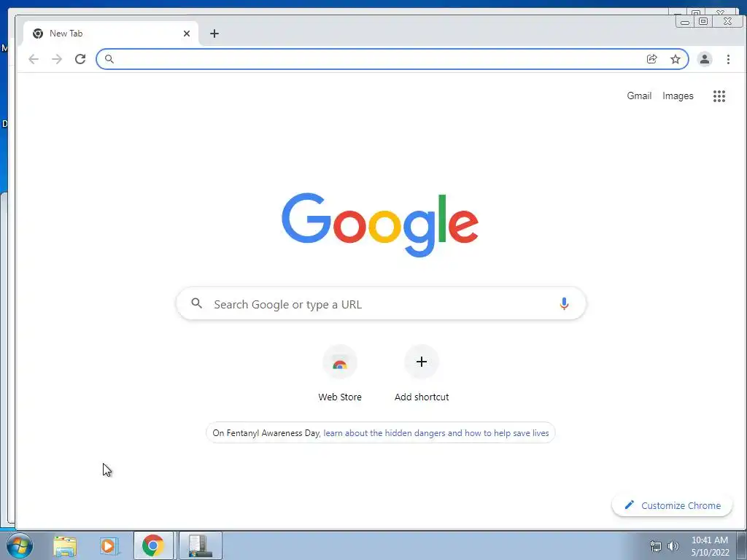Image resolution: width=747 pixels, height=560 pixels.
Task: Open Gmail link
Action: click(x=639, y=96)
